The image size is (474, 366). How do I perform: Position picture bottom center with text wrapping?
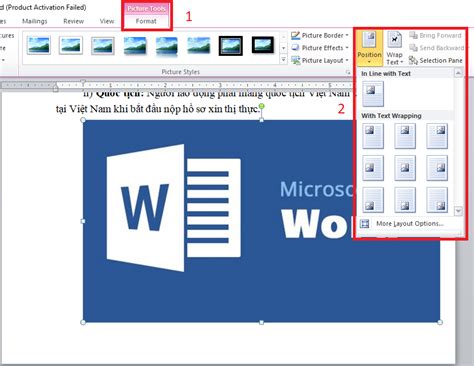405,200
